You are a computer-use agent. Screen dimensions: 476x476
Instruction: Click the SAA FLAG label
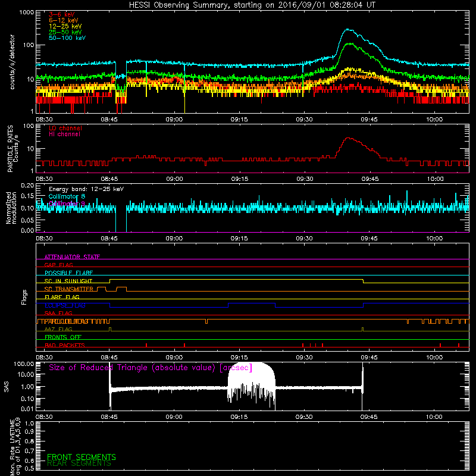(58, 313)
